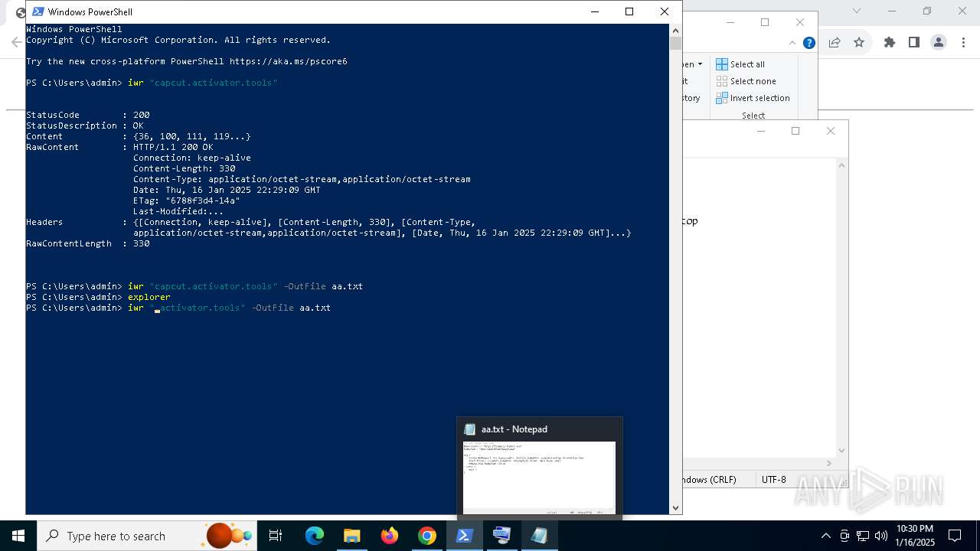Image resolution: width=980 pixels, height=551 pixels.
Task: Click the Notepad horizontal scroll right arrow
Action: [829, 463]
